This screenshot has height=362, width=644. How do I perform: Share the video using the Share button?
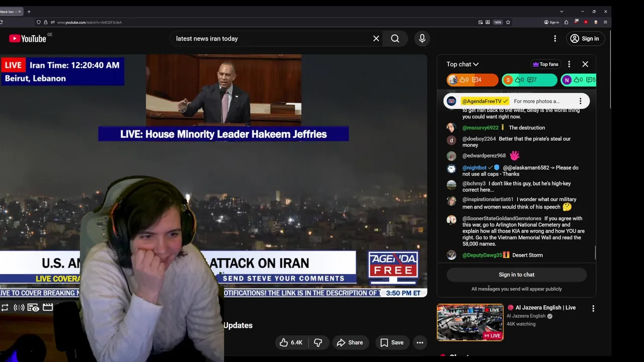(350, 342)
